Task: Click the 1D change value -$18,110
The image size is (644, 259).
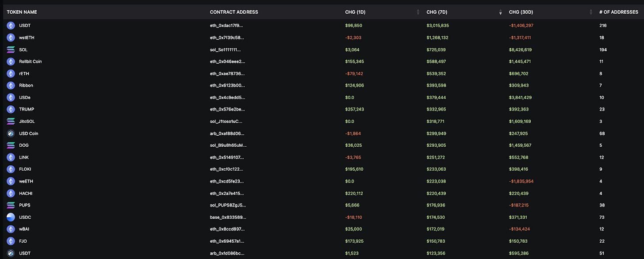Action: (x=354, y=217)
